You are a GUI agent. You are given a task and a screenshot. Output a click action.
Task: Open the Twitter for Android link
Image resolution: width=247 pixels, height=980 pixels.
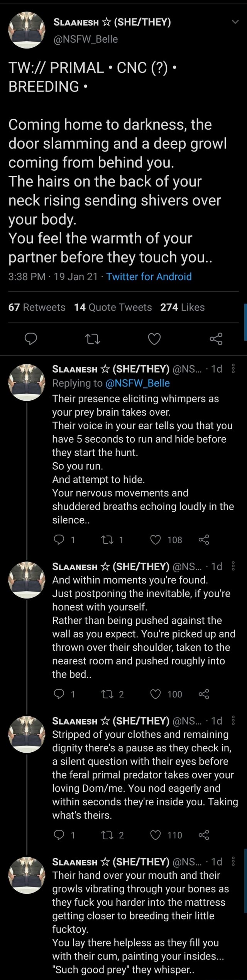149,276
